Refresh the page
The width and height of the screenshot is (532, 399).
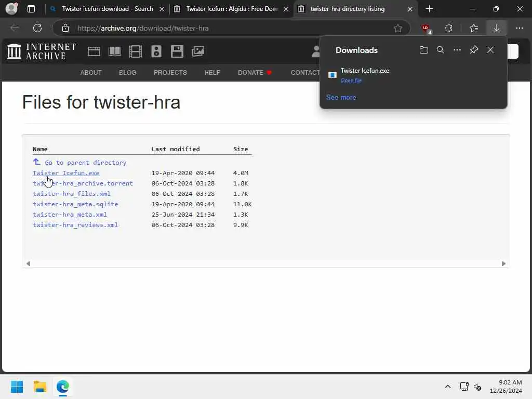click(x=37, y=28)
